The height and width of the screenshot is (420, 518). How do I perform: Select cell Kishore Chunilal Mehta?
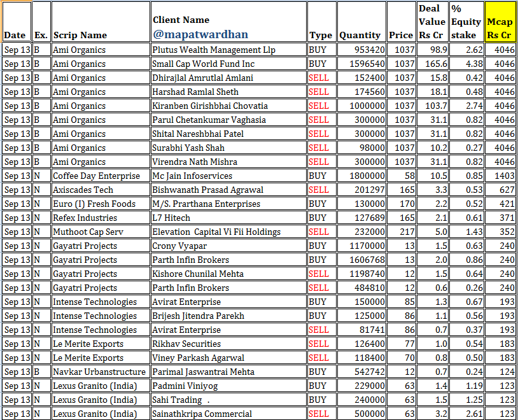pyautogui.click(x=228, y=274)
